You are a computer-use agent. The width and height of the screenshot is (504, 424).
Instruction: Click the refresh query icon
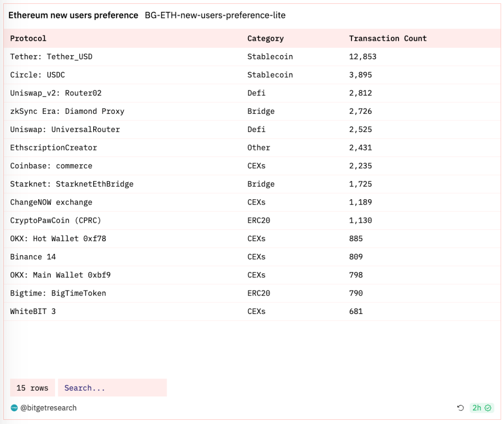(x=460, y=408)
